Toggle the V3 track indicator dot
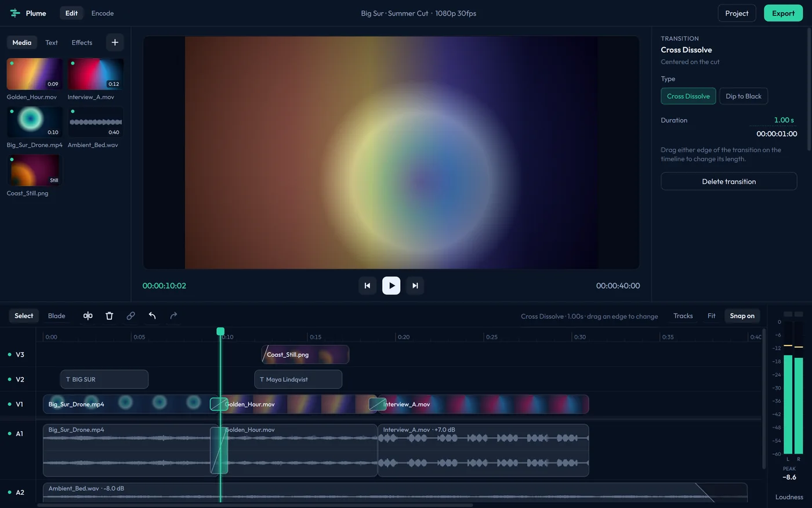The height and width of the screenshot is (508, 812). 9,354
